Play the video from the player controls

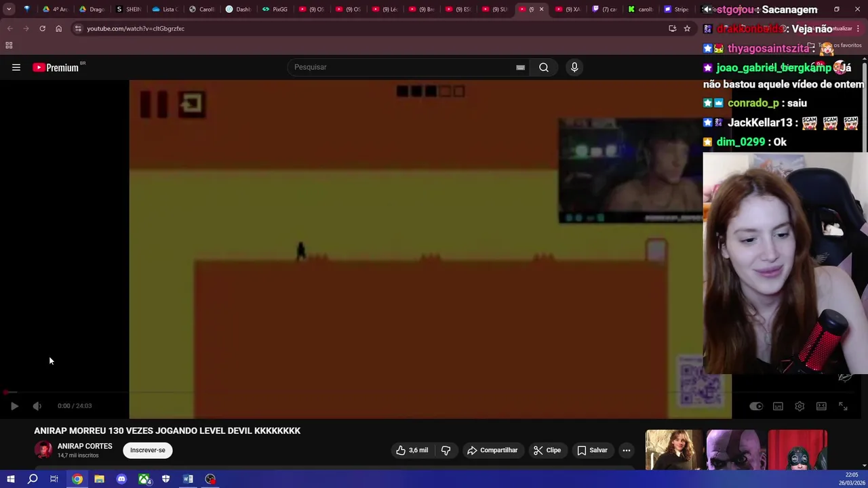click(x=14, y=406)
